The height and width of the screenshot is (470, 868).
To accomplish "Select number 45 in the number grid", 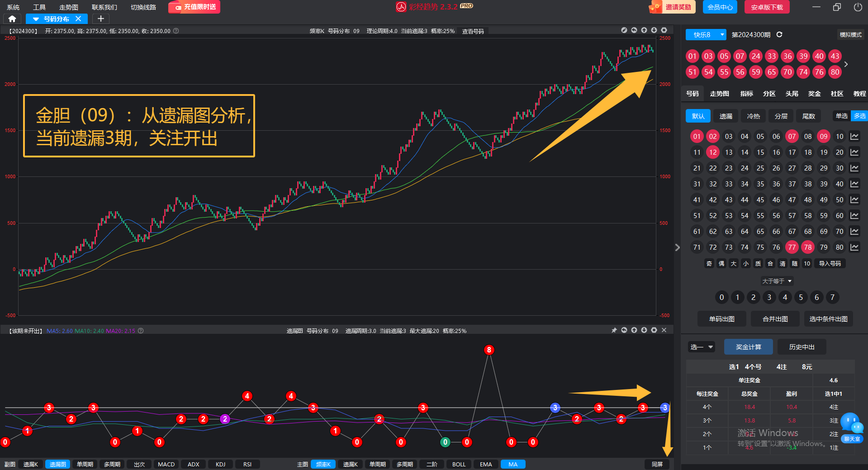I will pyautogui.click(x=760, y=199).
